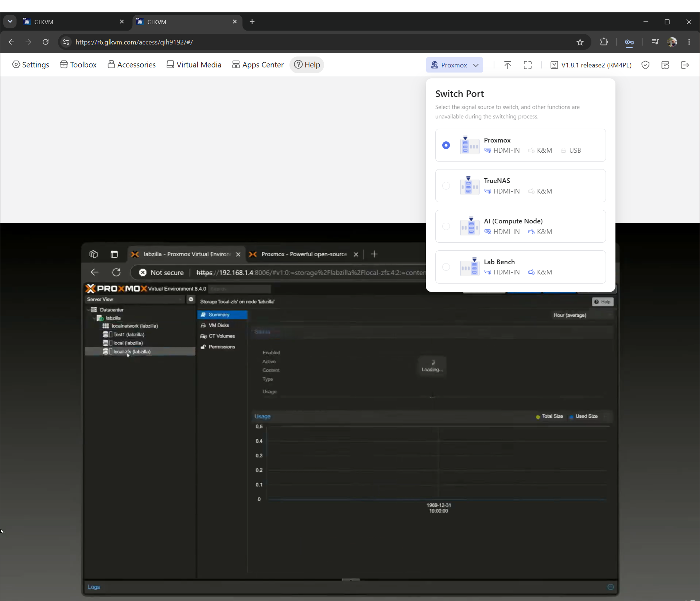Open Chrome media controls icon

click(655, 42)
